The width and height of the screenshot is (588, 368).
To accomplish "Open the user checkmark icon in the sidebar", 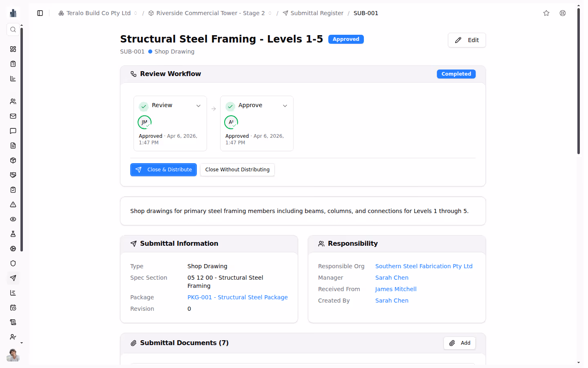I will 13,337.
